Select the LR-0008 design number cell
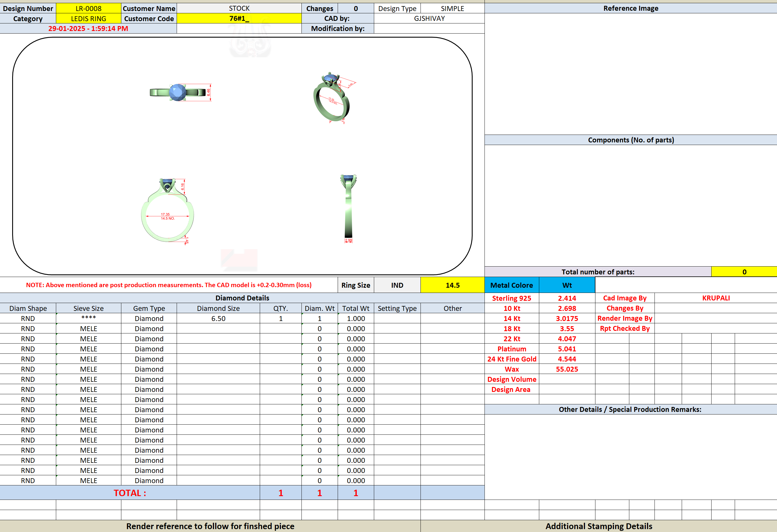The image size is (777, 532). [88, 8]
